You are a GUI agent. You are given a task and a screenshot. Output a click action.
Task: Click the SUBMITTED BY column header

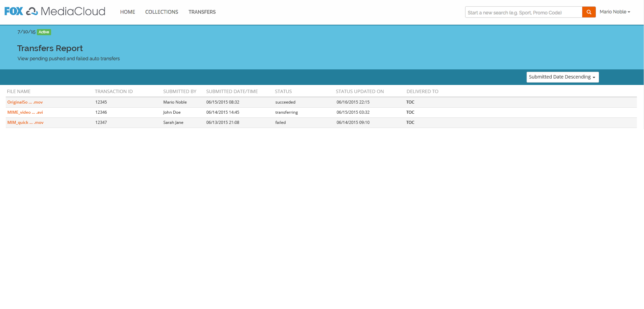click(x=180, y=91)
